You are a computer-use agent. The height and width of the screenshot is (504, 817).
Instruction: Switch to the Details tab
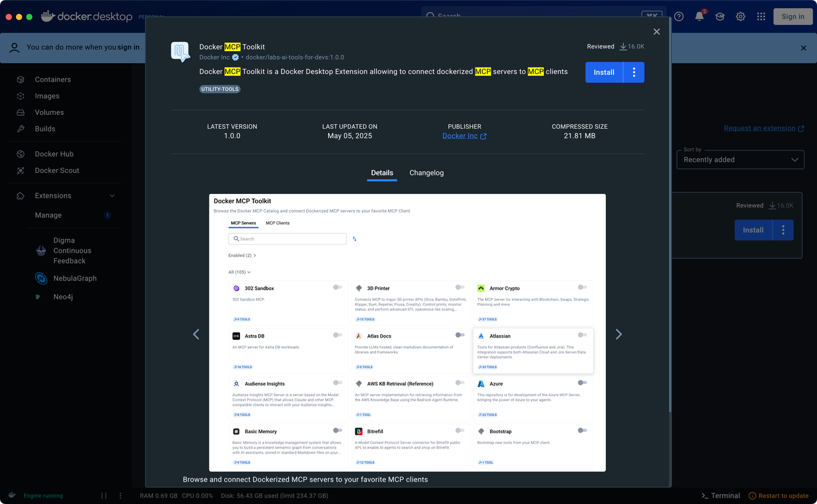click(382, 173)
